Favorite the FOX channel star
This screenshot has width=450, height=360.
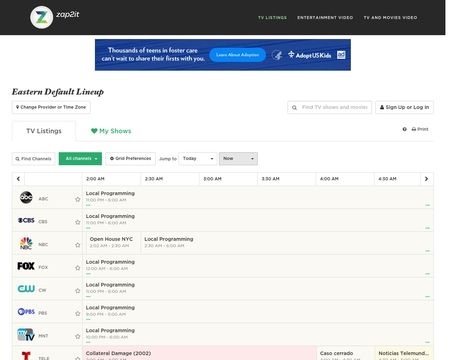(x=78, y=268)
